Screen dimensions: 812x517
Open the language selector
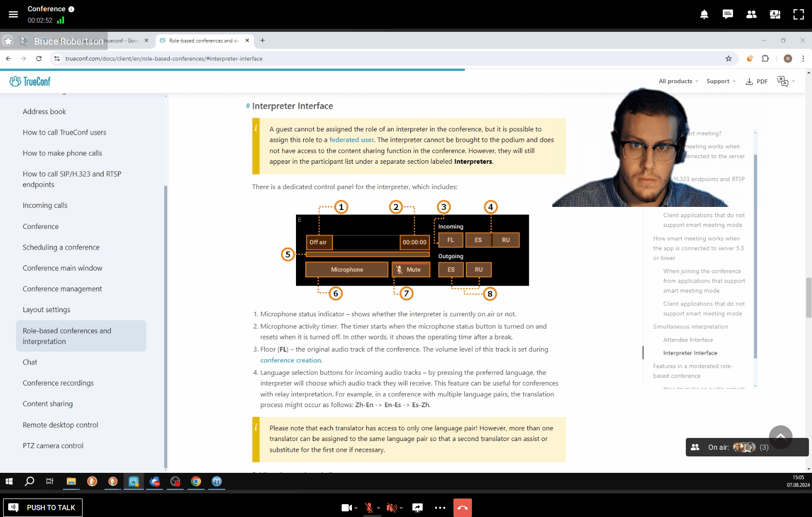coord(786,81)
